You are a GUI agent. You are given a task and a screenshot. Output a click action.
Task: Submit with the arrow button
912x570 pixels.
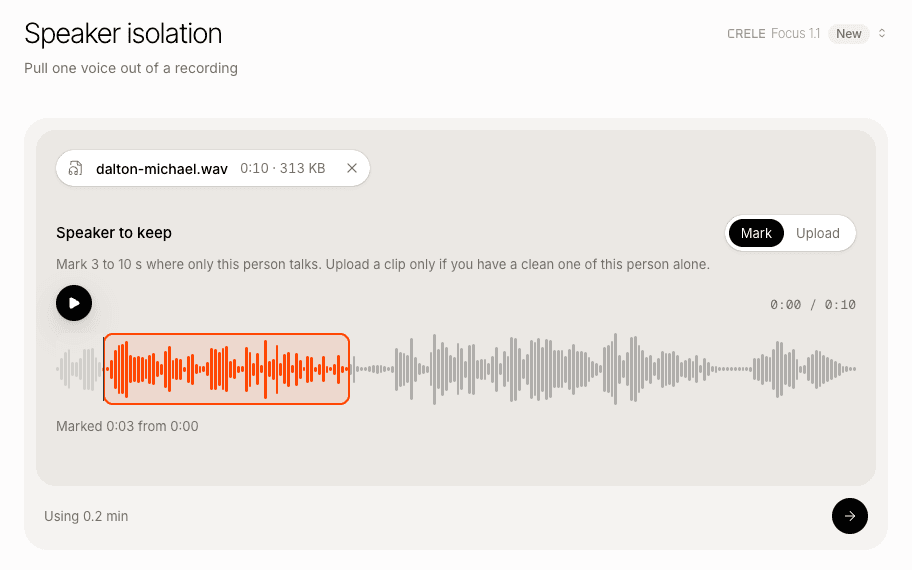pyautogui.click(x=850, y=516)
